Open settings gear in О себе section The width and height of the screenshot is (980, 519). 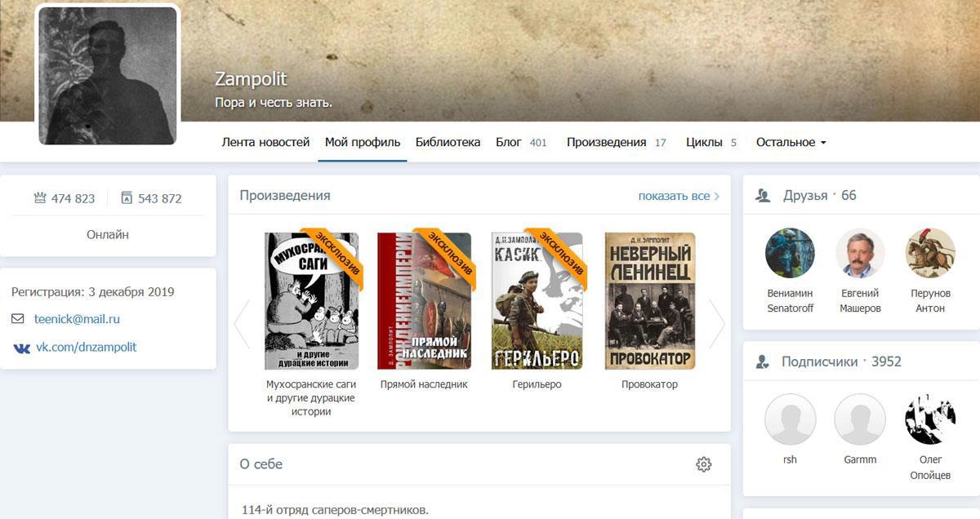coord(703,464)
